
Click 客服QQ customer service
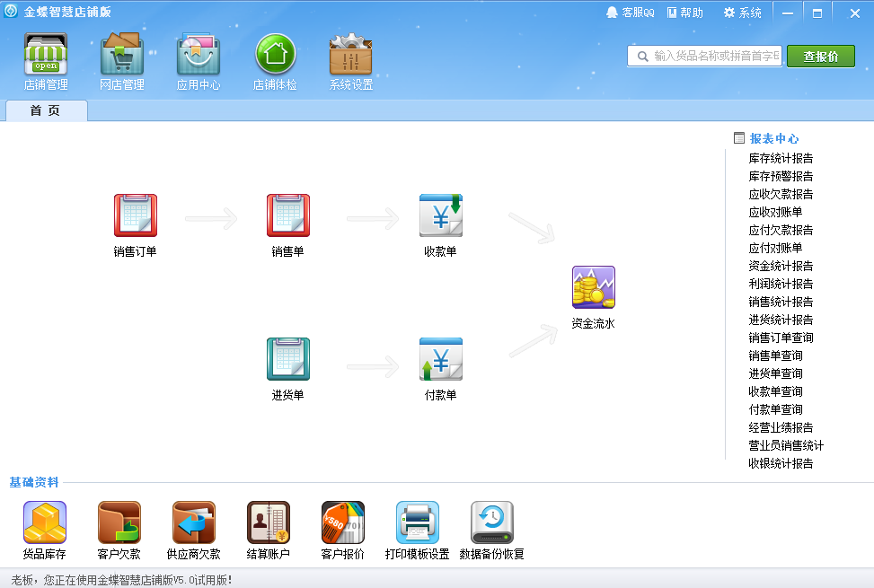631,13
